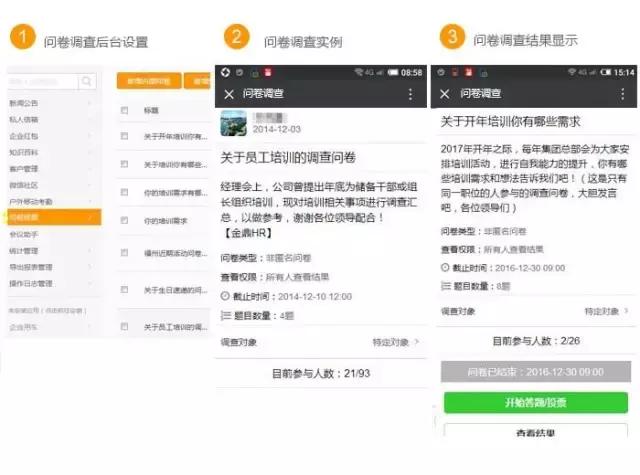Screen dimensions: 640x475
Task: Tap the 目前参与人数:2/26 text
Action: click(536, 341)
